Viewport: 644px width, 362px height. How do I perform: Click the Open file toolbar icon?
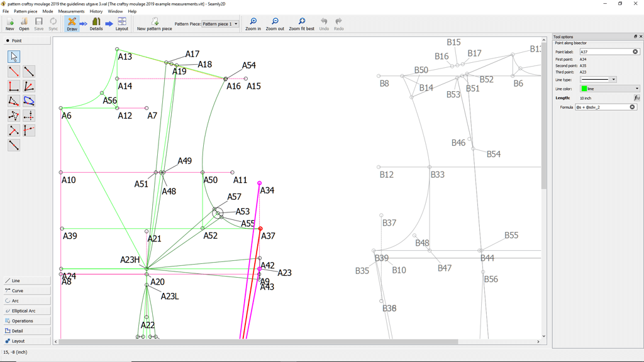pos(24,22)
